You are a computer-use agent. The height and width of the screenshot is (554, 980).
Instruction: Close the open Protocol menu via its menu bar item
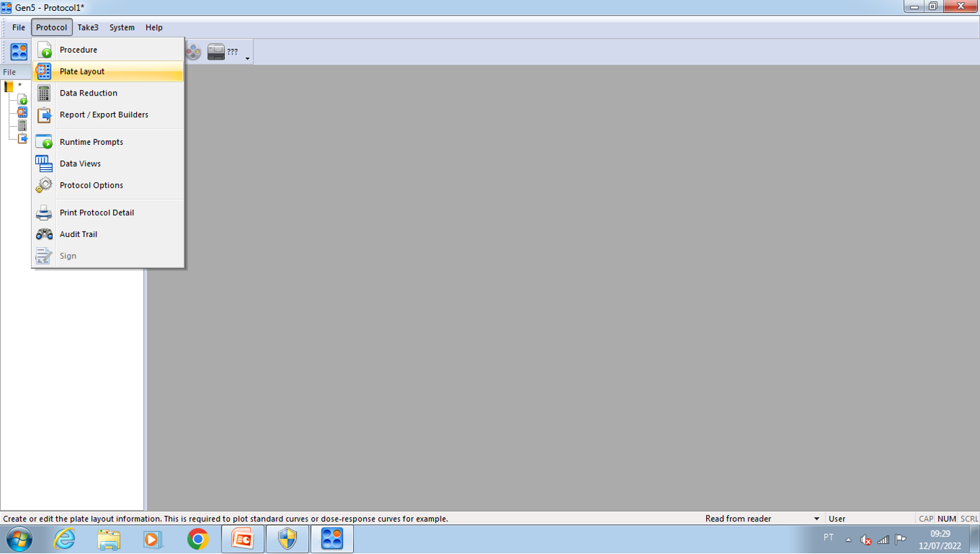coord(52,28)
